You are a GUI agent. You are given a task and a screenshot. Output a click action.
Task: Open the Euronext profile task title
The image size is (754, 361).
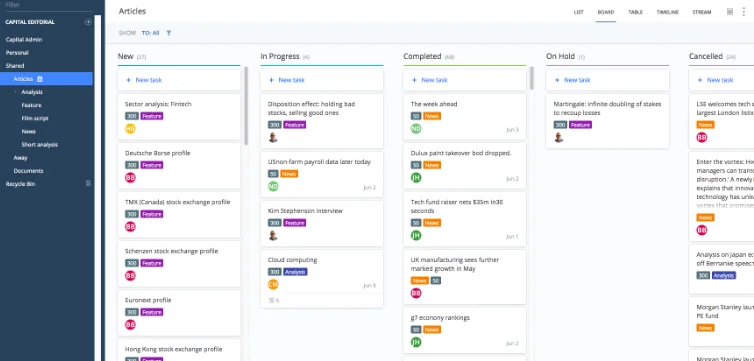point(148,300)
